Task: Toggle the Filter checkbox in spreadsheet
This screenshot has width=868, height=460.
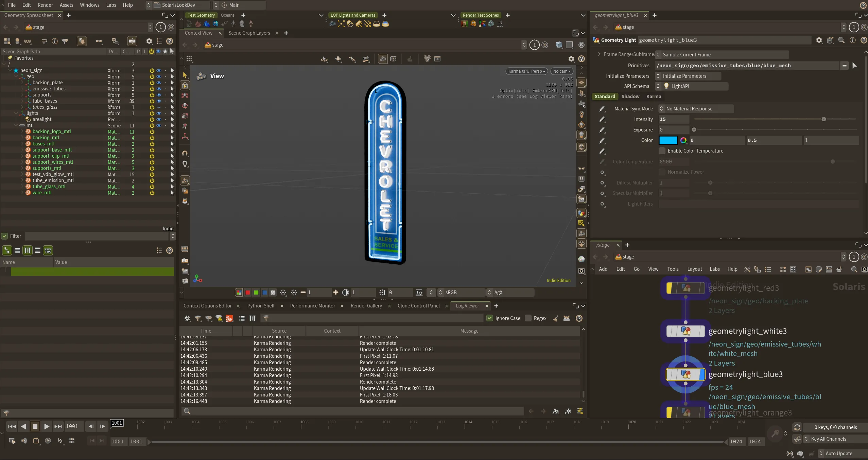Action: 4,236
